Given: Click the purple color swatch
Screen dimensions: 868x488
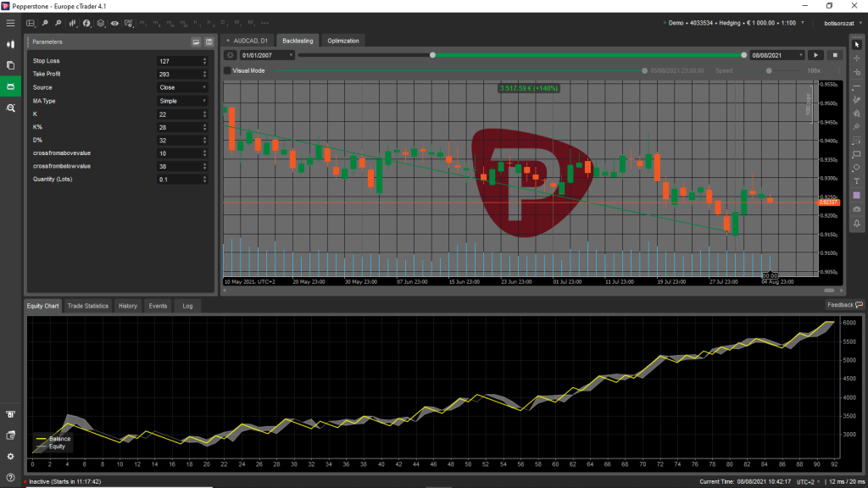Looking at the screenshot, I should point(856,195).
